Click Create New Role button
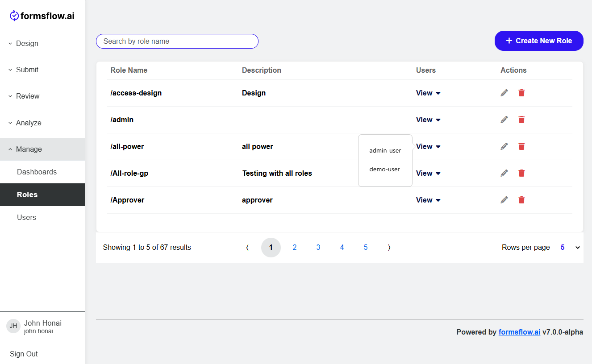Screen dimensions: 592x364 click(539, 41)
